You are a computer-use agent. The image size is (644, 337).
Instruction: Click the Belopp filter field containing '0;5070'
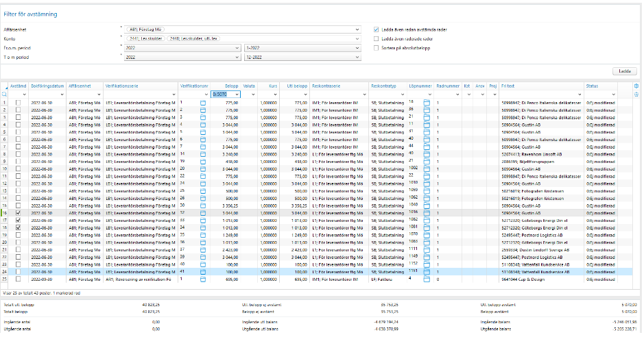(x=222, y=94)
